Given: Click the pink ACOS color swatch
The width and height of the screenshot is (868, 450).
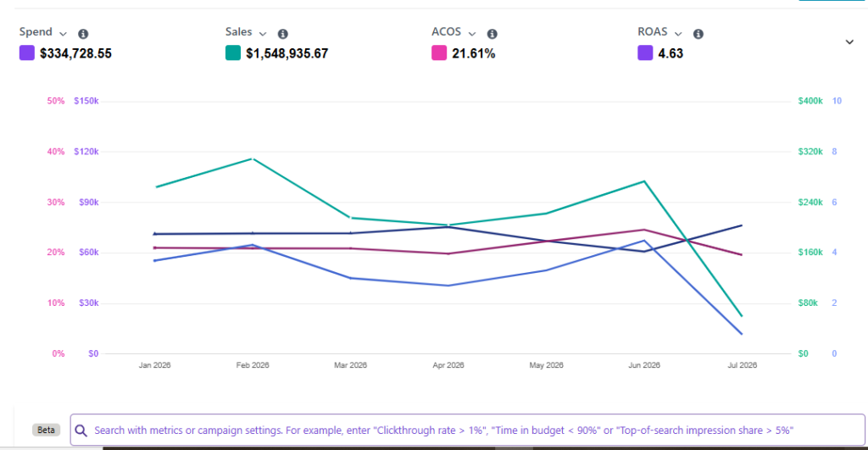Looking at the screenshot, I should point(439,53).
